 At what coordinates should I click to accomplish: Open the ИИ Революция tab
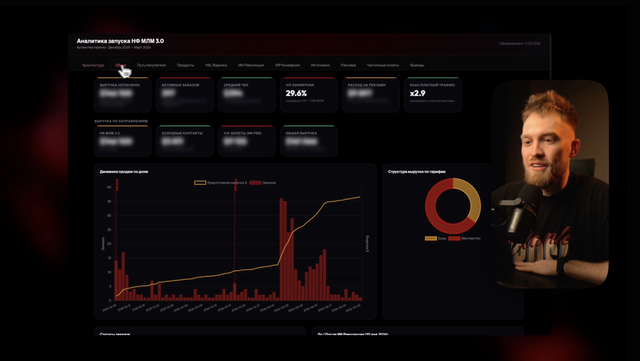coord(251,65)
